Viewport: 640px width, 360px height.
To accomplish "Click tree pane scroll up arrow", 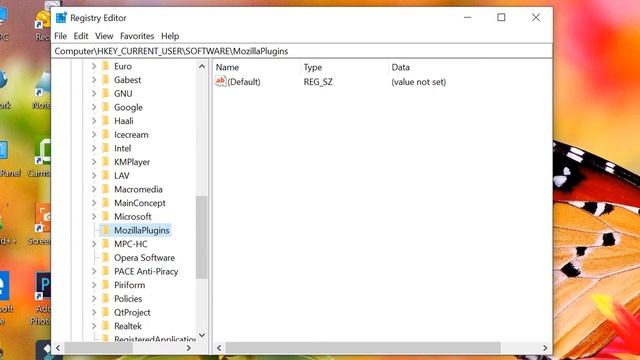I will [x=202, y=66].
